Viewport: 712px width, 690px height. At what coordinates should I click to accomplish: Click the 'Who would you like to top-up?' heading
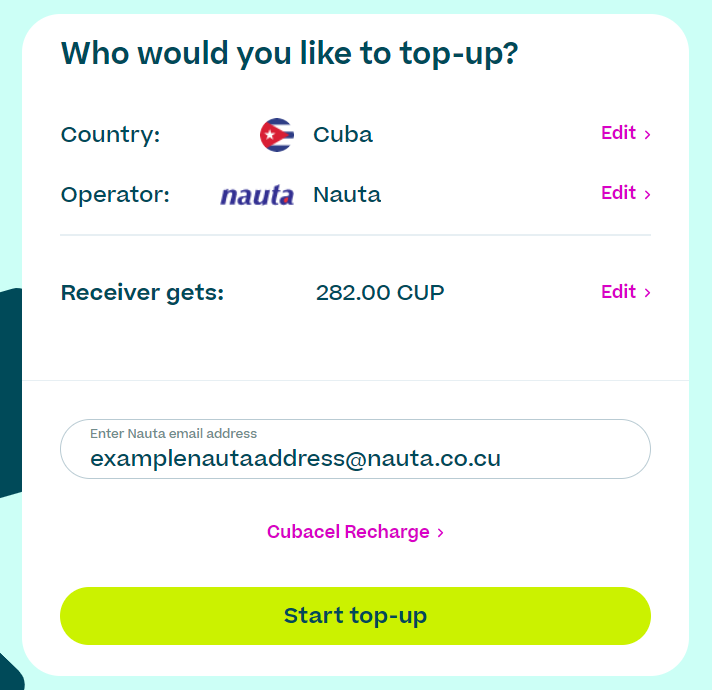pos(290,54)
